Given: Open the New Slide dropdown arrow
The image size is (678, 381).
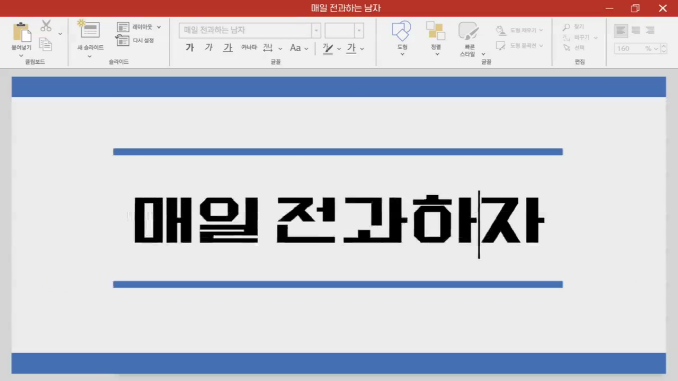Looking at the screenshot, I should coord(90,56).
